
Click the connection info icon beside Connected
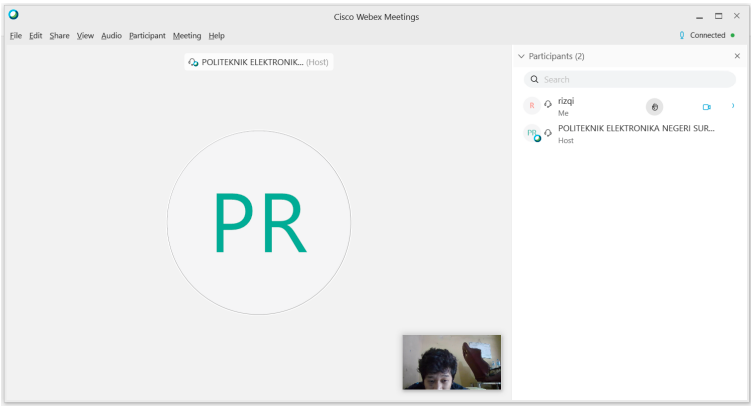tap(682, 35)
